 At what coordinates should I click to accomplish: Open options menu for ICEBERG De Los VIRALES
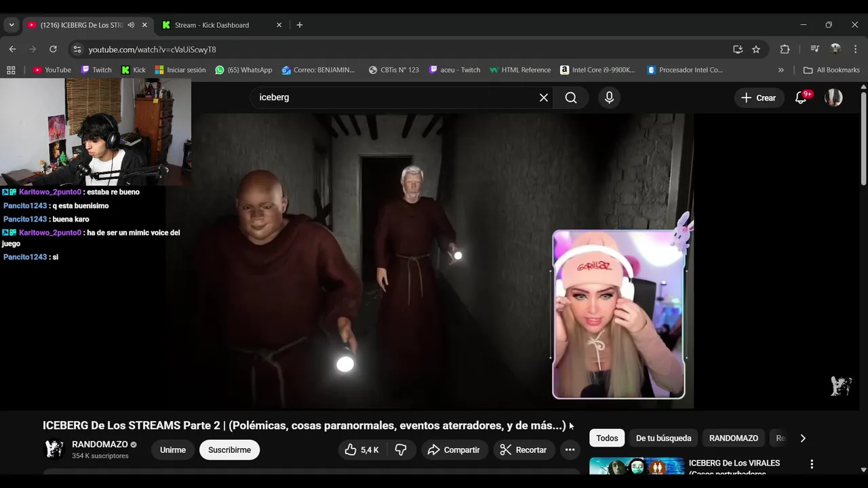pyautogui.click(x=812, y=464)
